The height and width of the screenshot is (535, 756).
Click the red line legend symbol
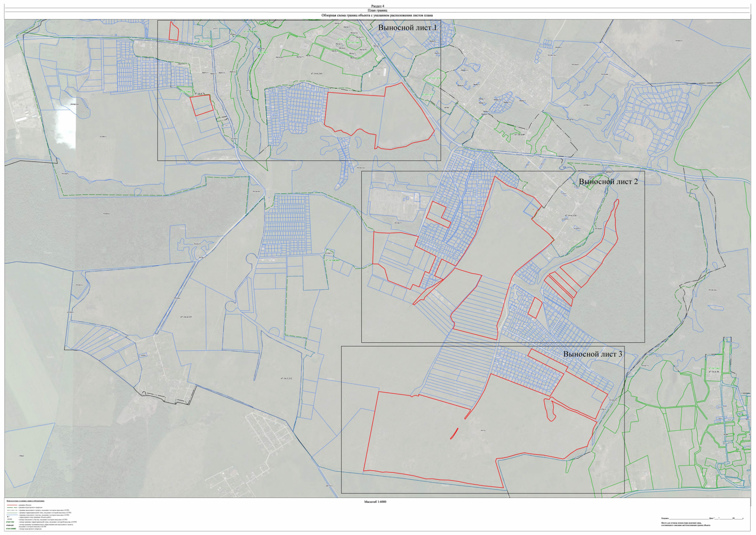(x=12, y=505)
